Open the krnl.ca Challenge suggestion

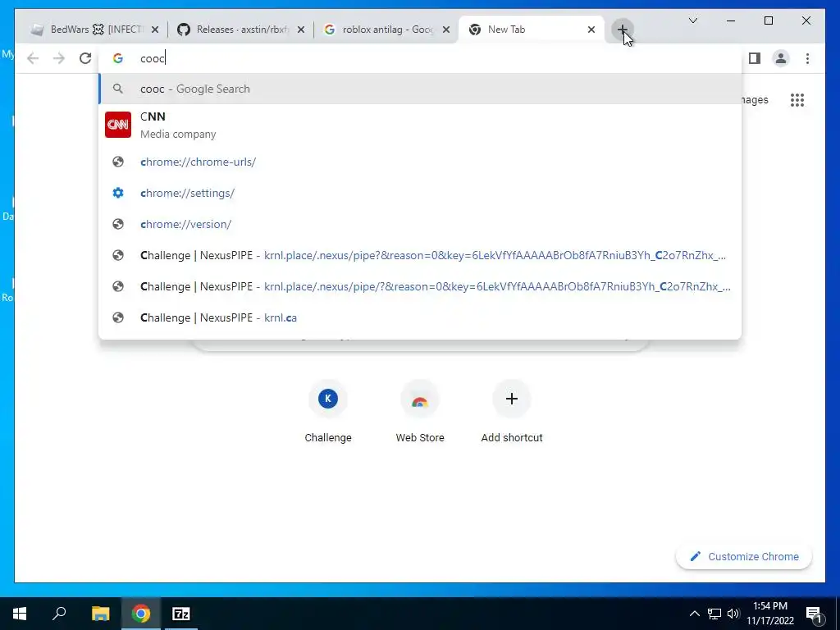tap(420, 317)
